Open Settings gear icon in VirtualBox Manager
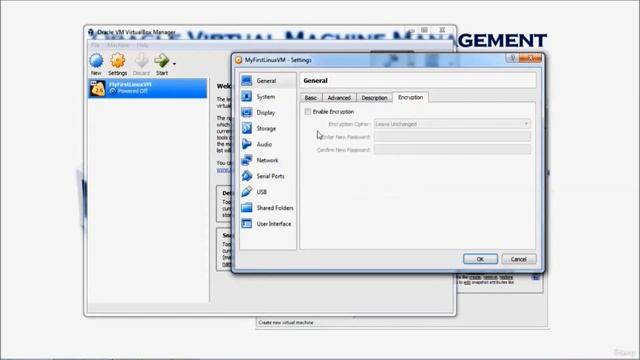 click(x=118, y=61)
